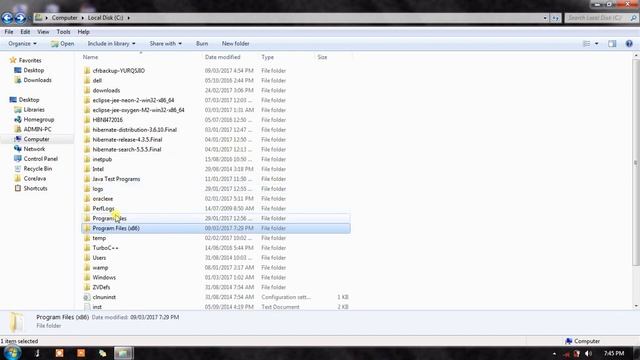Select the eclipse-jee-neon-2-win32-x86_64 folder icon
The height and width of the screenshot is (360, 640).
click(87, 100)
